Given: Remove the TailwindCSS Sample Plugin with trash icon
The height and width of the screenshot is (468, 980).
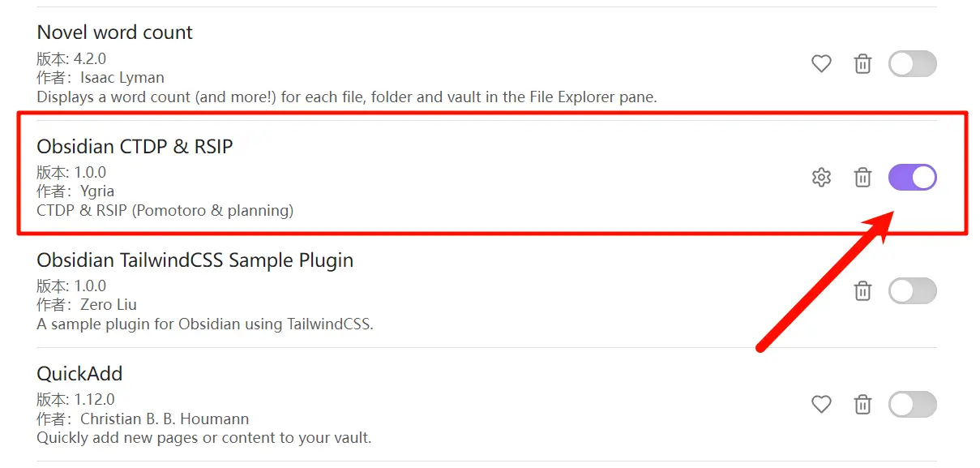Looking at the screenshot, I should (x=862, y=290).
